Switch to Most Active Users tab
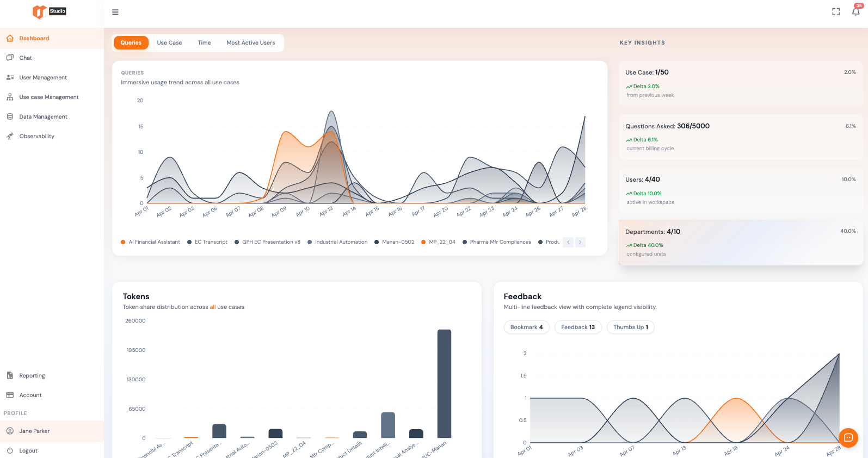Viewport: 868px width, 458px height. [x=251, y=42]
